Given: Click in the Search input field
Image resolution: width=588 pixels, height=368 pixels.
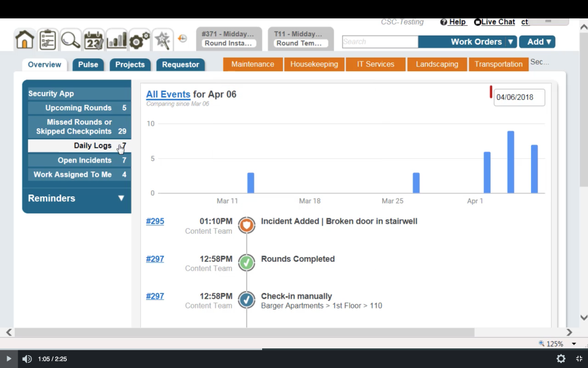Looking at the screenshot, I should [x=380, y=42].
